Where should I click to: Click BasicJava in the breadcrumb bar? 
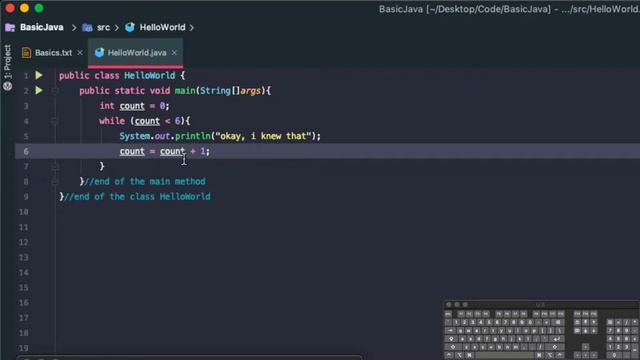click(x=42, y=27)
